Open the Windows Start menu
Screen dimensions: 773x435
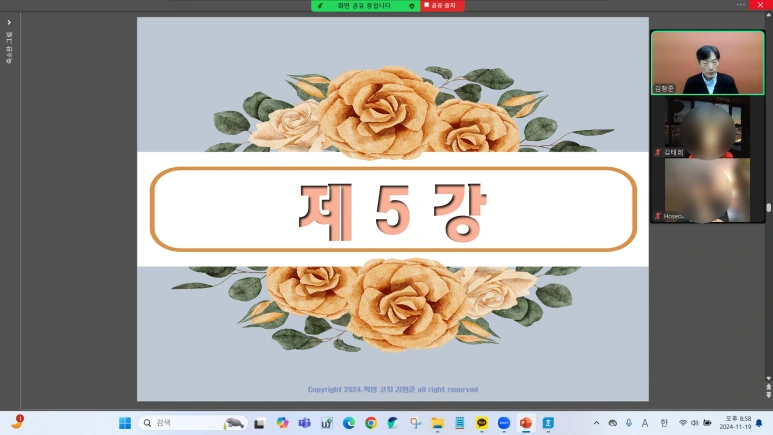125,423
